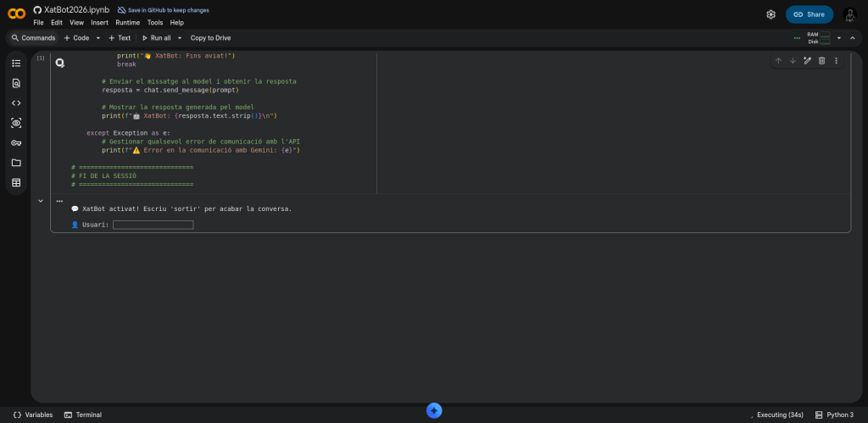The height and width of the screenshot is (423, 868).
Task: Collapse the cell output with the chevron
Action: click(40, 201)
